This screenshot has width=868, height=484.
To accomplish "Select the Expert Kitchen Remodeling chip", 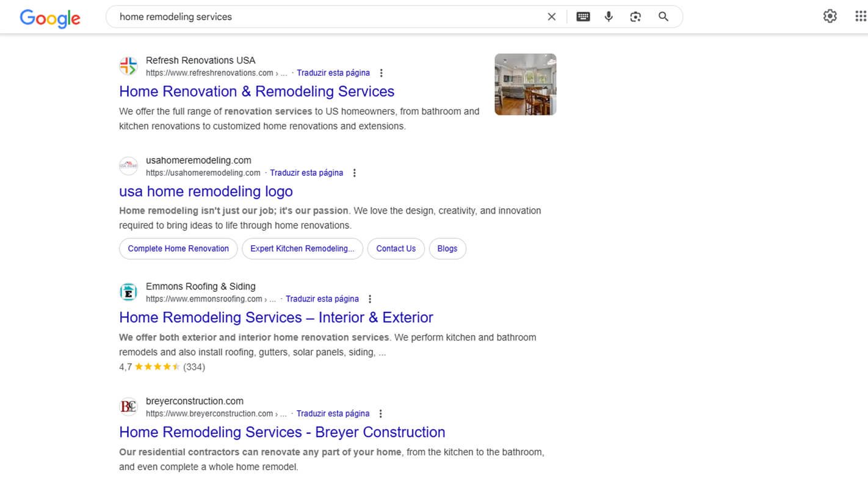I will (x=302, y=248).
